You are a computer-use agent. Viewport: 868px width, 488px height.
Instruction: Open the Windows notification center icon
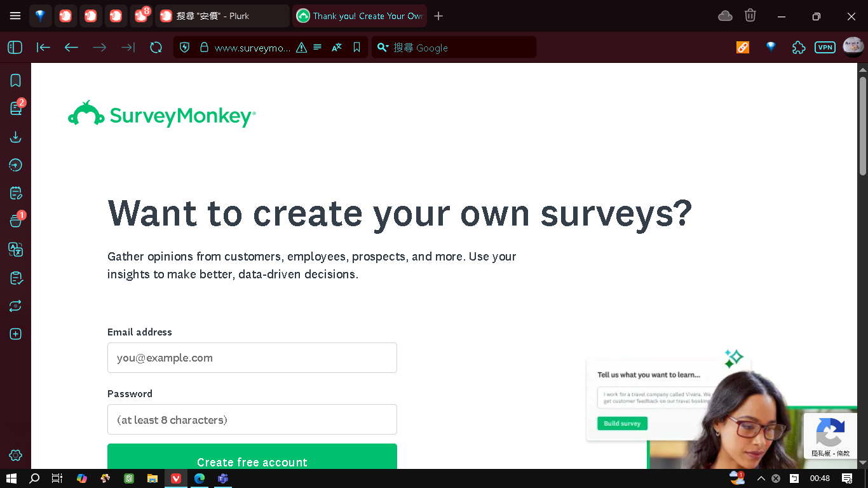pyautogui.click(x=846, y=478)
